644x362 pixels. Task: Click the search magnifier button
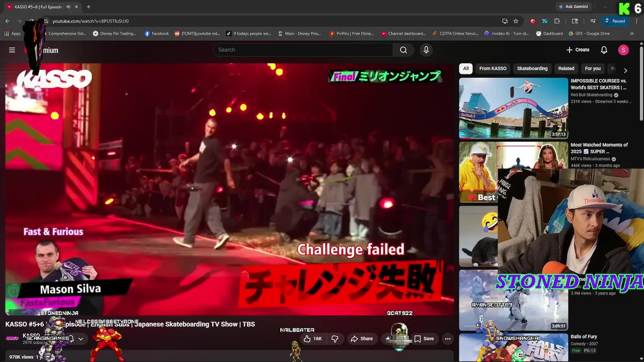pyautogui.click(x=404, y=50)
